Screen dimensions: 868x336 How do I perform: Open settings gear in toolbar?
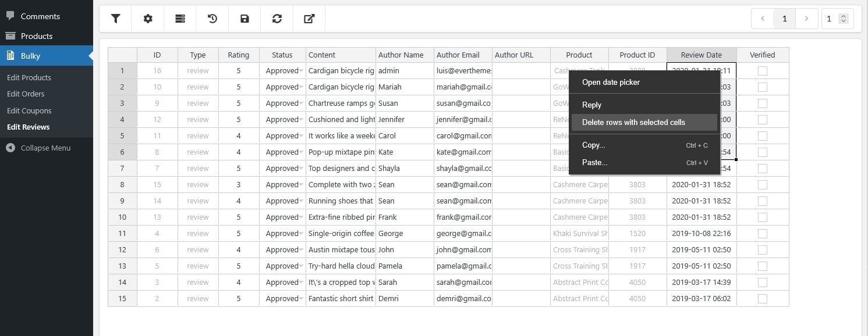[x=148, y=19]
